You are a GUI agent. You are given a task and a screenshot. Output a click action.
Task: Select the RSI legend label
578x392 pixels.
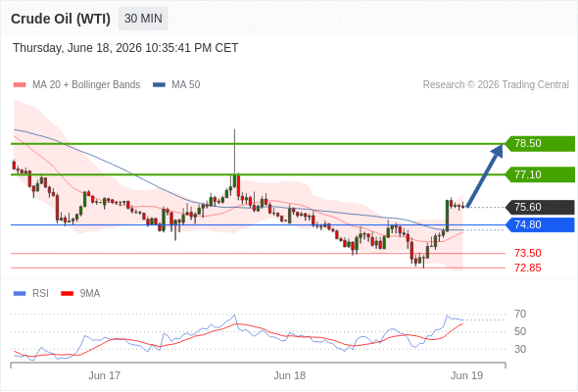click(40, 294)
